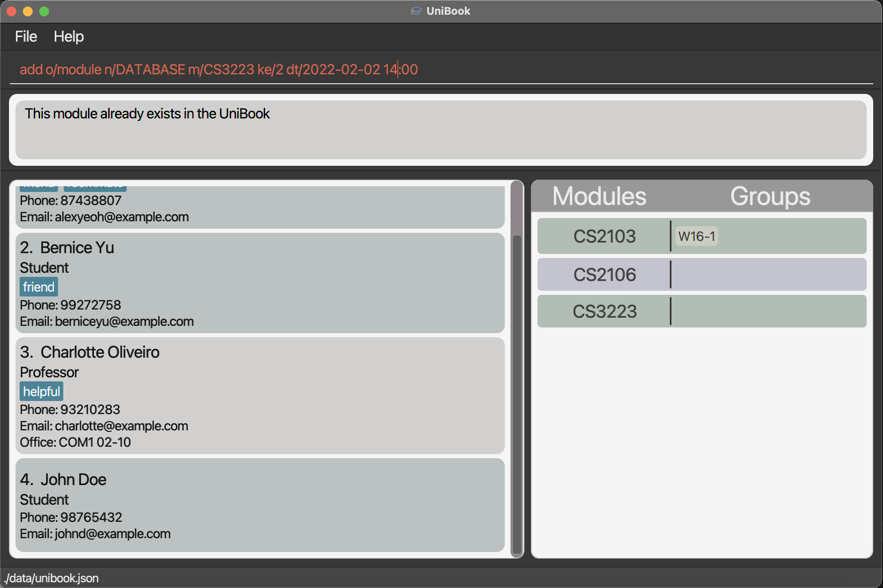The height and width of the screenshot is (588, 883).
Task: Open the Help menu
Action: (69, 37)
